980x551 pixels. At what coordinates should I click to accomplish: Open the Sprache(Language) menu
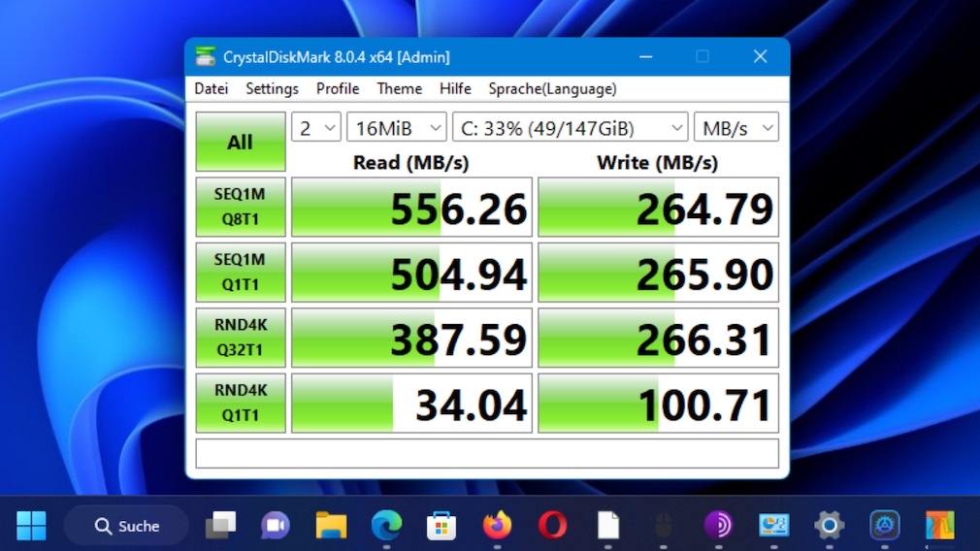point(552,88)
